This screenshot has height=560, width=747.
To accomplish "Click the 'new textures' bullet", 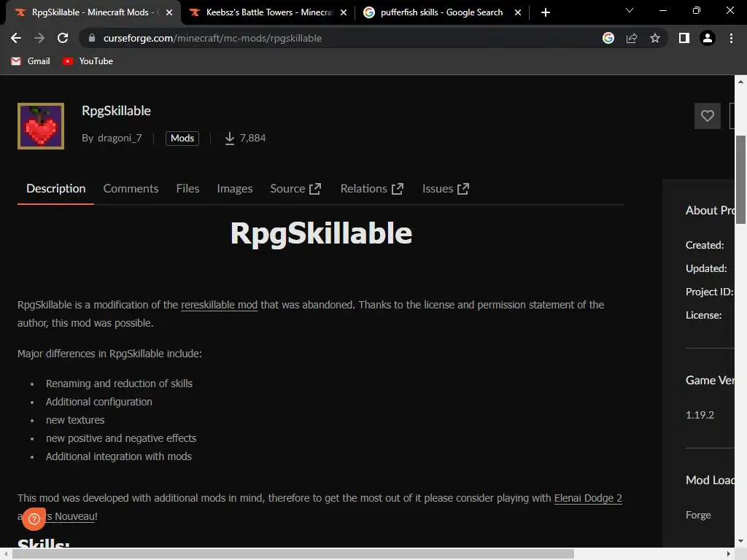I will tap(75, 420).
